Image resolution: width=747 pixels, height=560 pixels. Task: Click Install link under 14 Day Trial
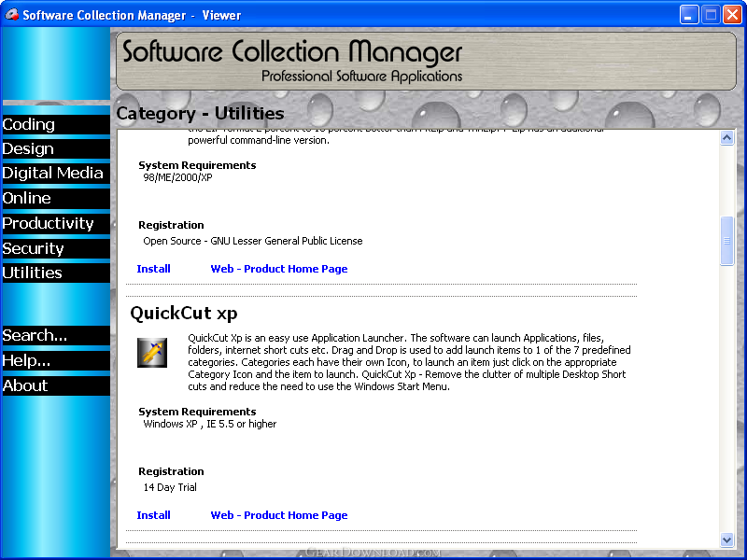click(153, 515)
